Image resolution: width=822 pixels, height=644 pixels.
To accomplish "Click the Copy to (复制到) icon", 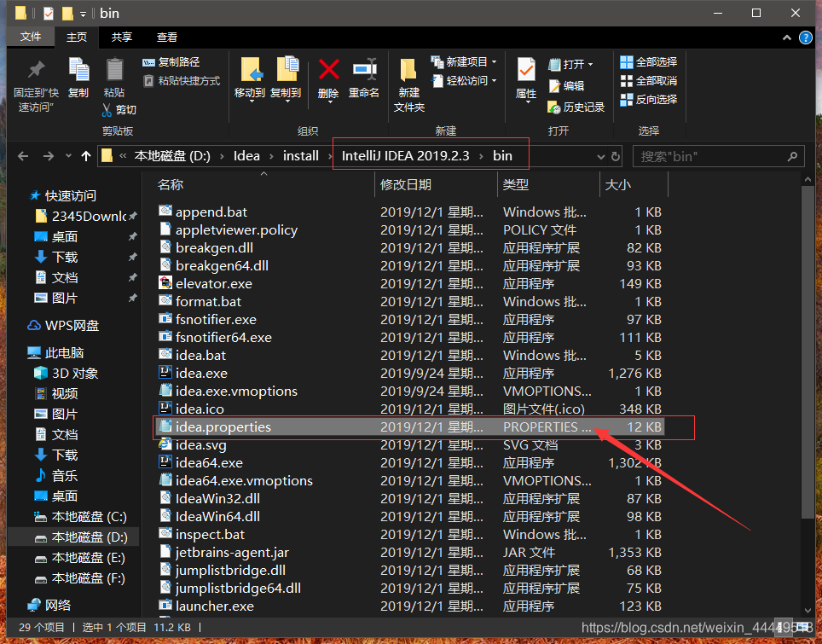I will (x=287, y=70).
